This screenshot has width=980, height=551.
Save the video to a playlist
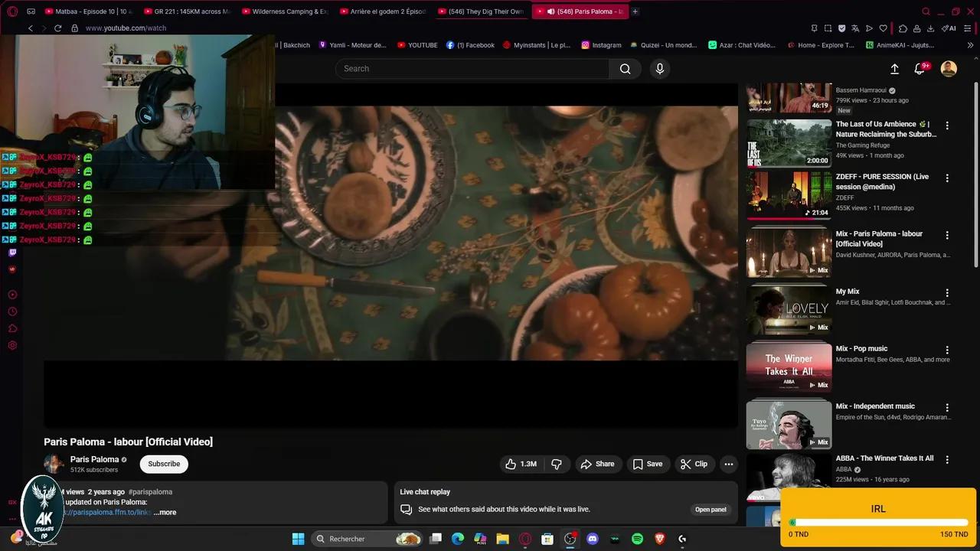point(648,464)
